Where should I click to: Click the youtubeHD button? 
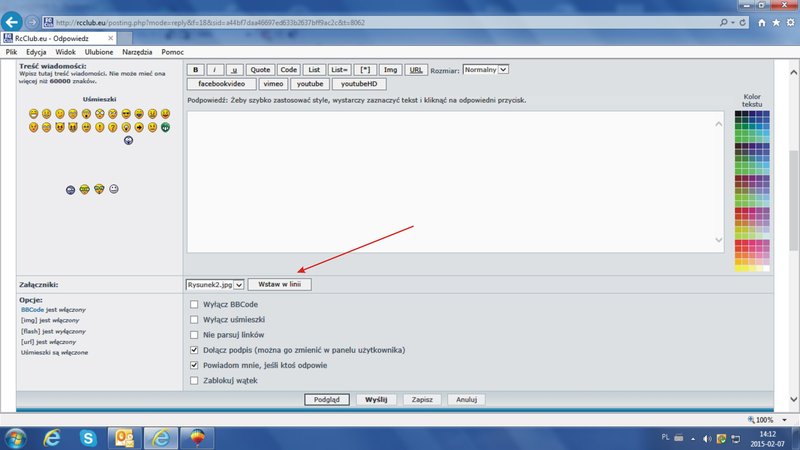359,84
